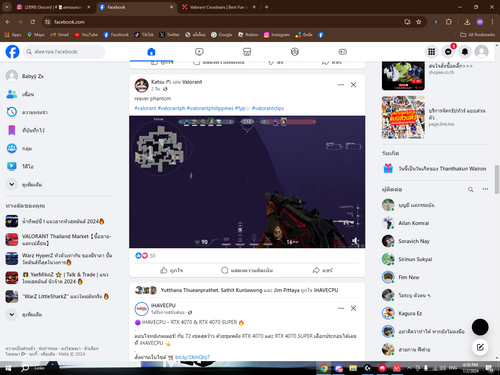Search contacts magnifier icon
Screen dimensions: 500x375
click(x=471, y=189)
